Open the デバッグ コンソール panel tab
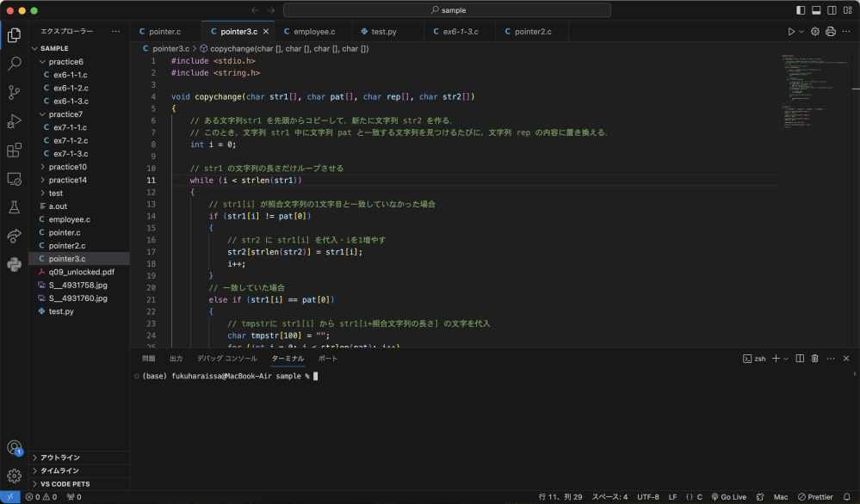 point(227,359)
